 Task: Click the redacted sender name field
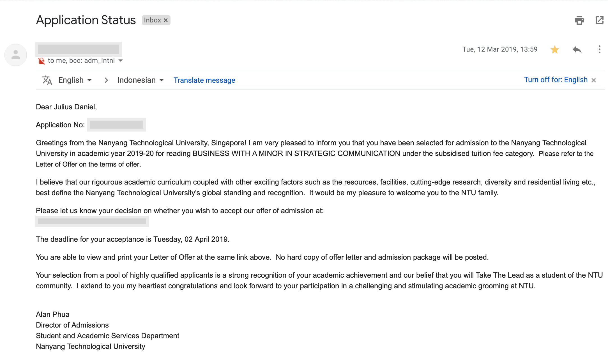[79, 49]
